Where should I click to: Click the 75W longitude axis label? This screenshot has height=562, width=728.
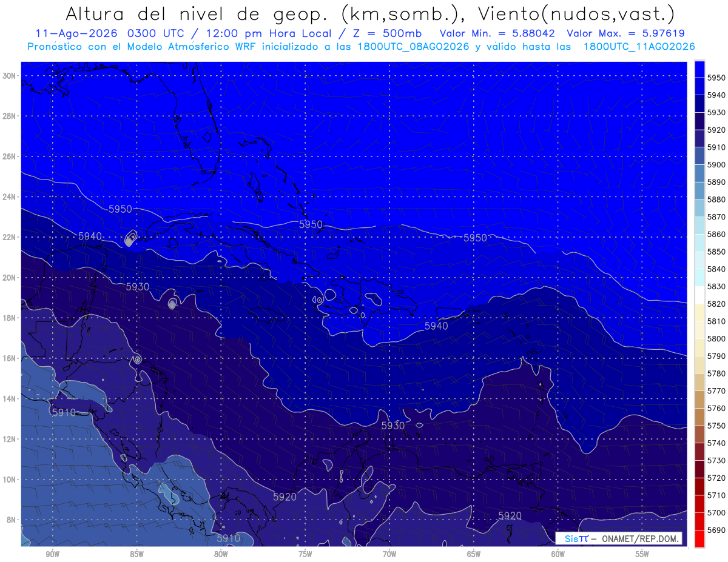[x=305, y=554]
